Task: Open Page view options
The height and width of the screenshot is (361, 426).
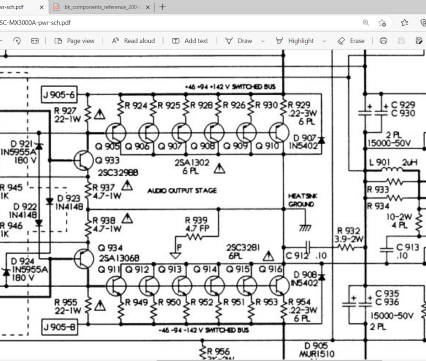Action: point(74,41)
